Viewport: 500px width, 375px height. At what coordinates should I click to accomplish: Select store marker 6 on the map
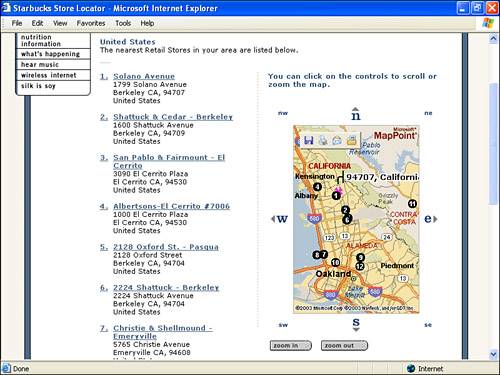pyautogui.click(x=347, y=219)
